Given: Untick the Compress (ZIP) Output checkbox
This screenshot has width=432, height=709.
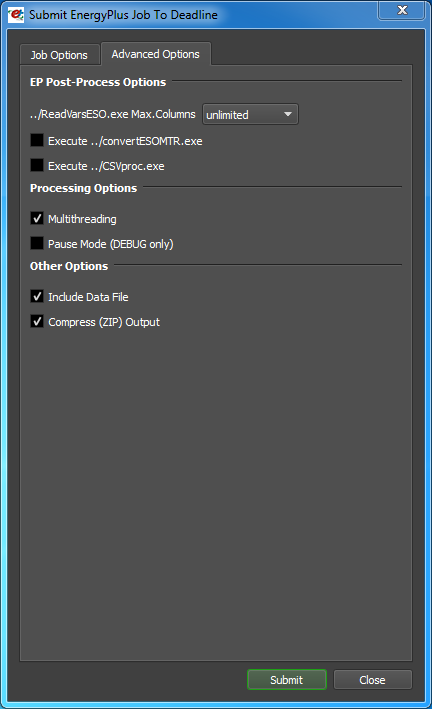Looking at the screenshot, I should pyautogui.click(x=37, y=321).
